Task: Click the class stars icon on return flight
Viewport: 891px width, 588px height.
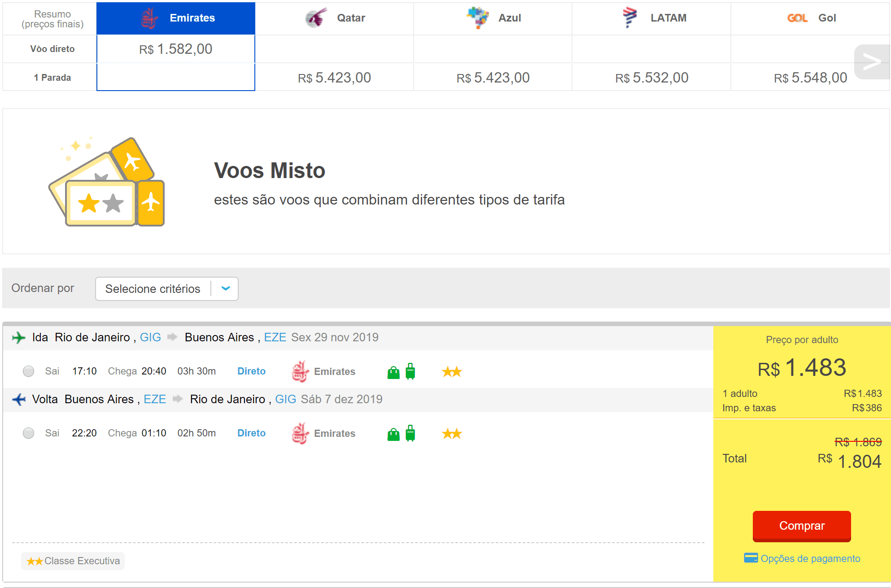Action: click(452, 433)
